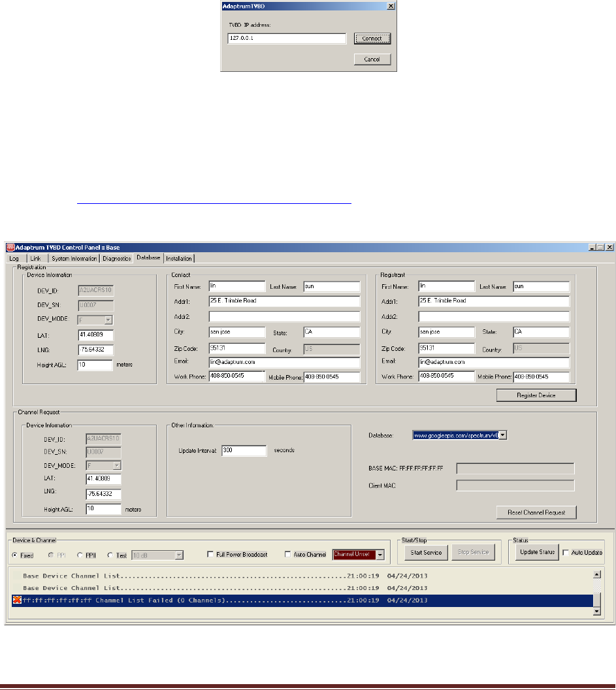Click the Contact Email field
This screenshot has height=690, width=616.
[x=284, y=362]
